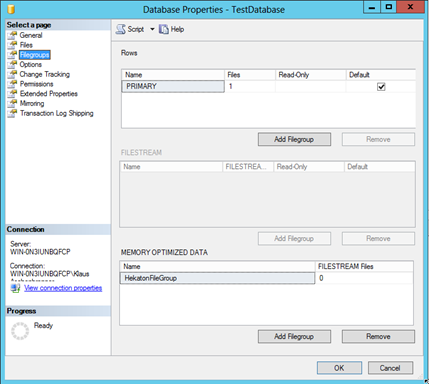Click Remove under MEMORY OPTIMIZED DATA
Image resolution: width=429 pixels, height=384 pixels.
coord(378,336)
